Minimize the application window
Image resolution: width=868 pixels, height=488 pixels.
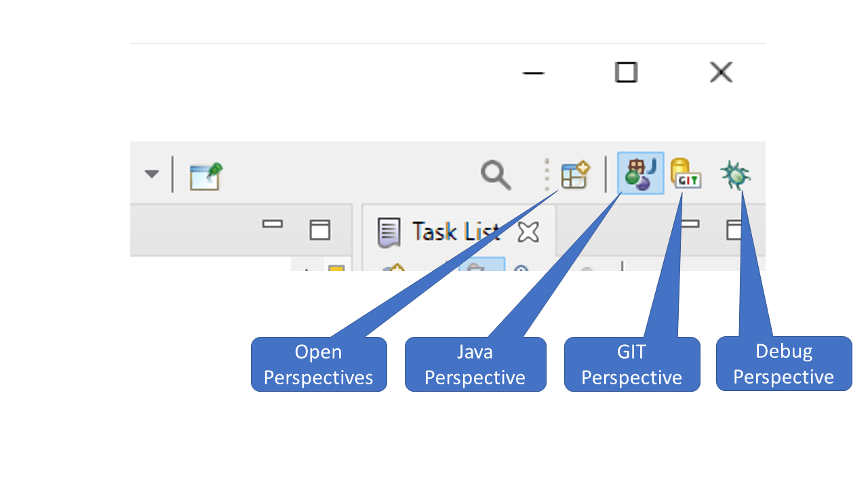click(534, 73)
